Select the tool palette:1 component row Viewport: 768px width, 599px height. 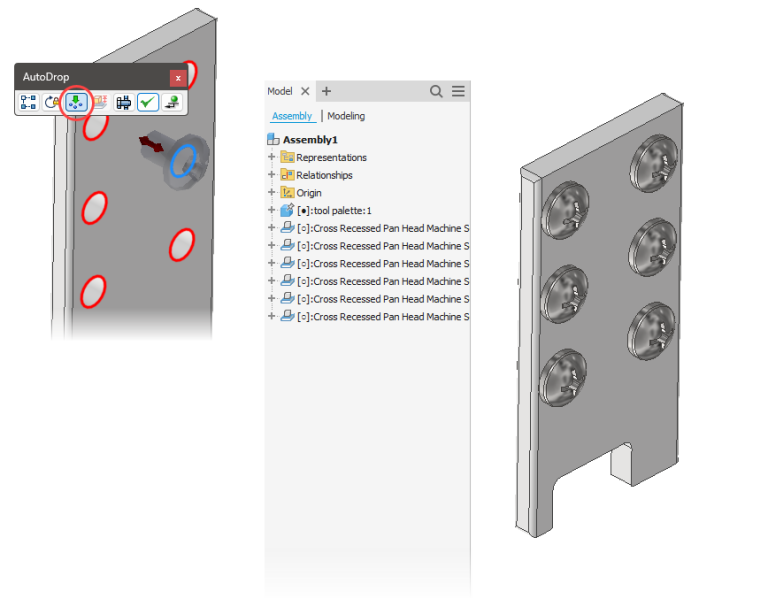coord(335,211)
